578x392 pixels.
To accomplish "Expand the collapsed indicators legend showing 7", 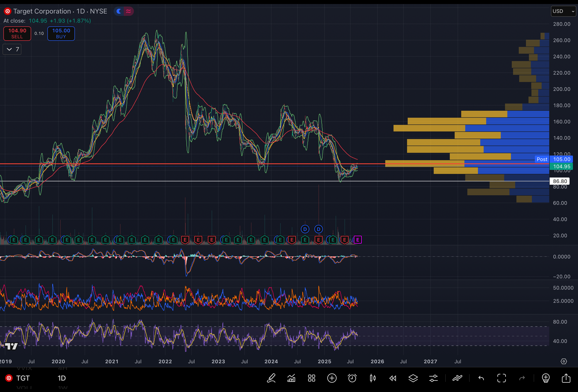I will pyautogui.click(x=12, y=49).
